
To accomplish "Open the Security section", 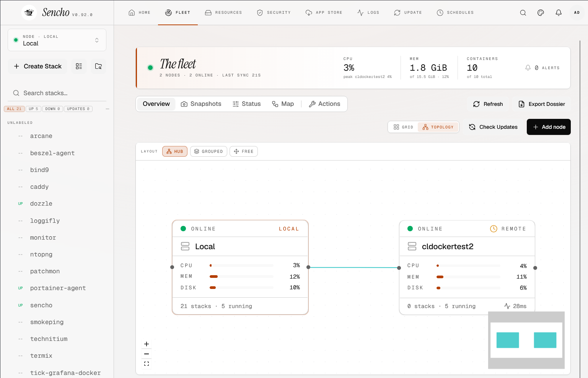I will point(274,13).
